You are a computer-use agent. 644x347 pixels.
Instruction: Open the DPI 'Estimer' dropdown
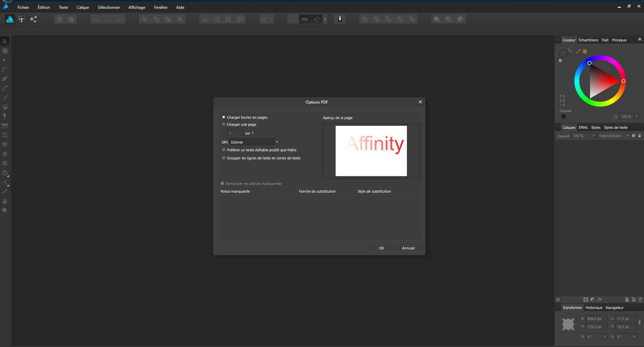click(254, 142)
